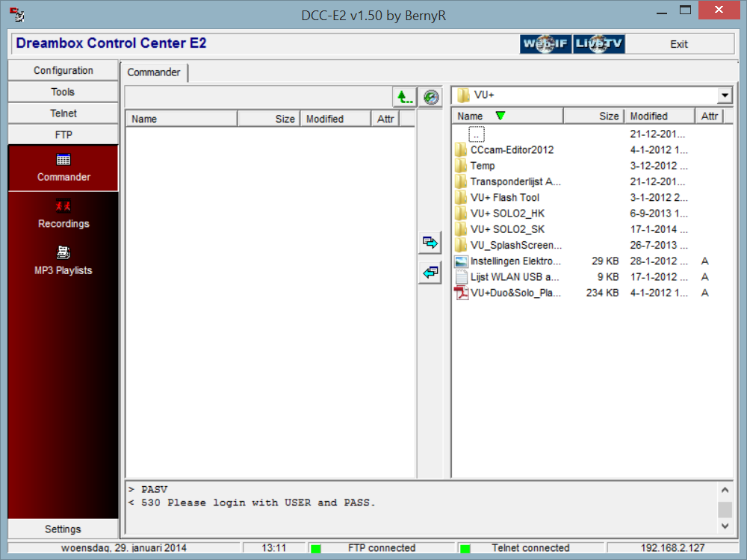Select the CCcam-Editor2012 folder icon

pyautogui.click(x=461, y=150)
